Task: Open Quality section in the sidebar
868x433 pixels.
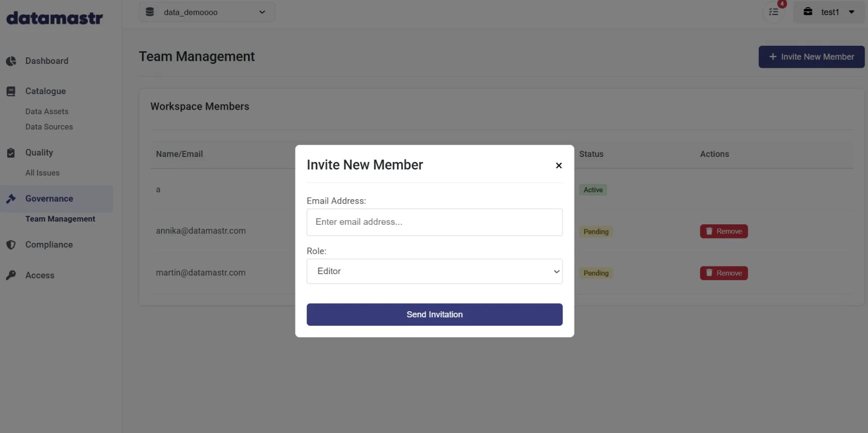Action: tap(39, 152)
